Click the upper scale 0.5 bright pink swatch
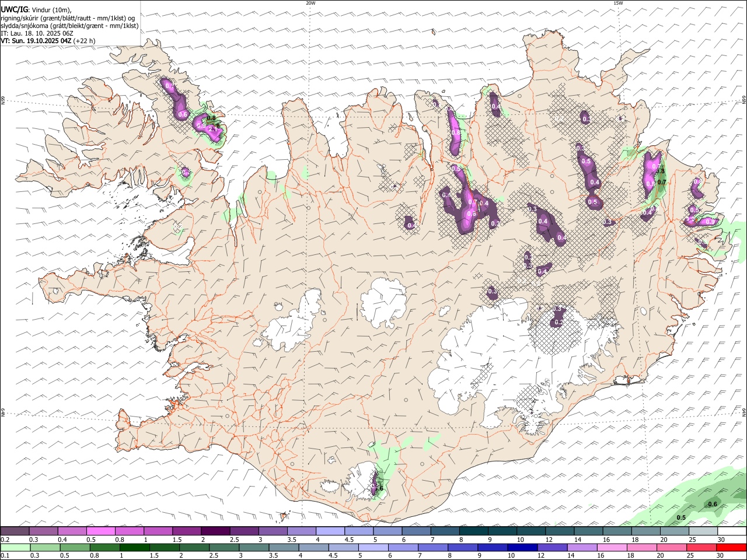 [100, 531]
